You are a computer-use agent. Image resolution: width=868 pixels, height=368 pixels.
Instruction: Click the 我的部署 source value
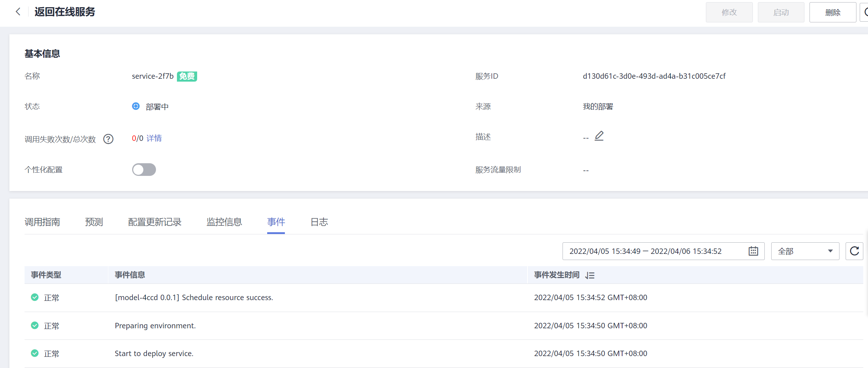coord(598,107)
